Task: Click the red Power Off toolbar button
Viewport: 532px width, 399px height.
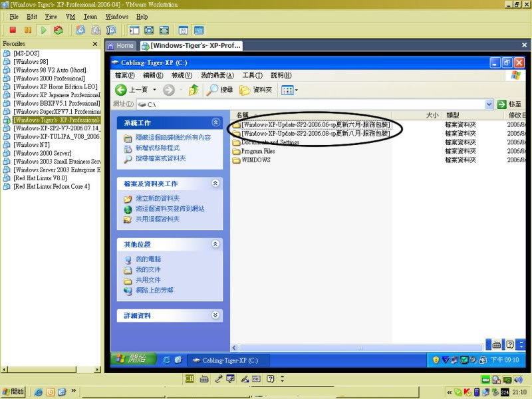Action: (13, 30)
